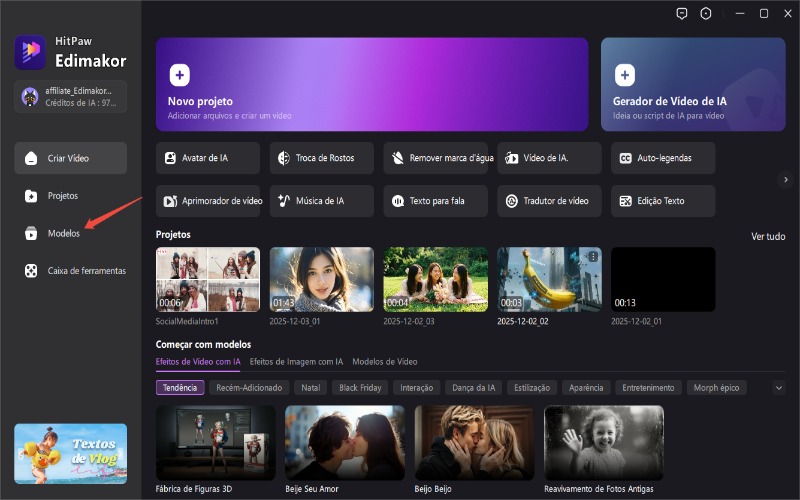The height and width of the screenshot is (500, 800).
Task: Select the Natal filter chip
Action: click(x=311, y=388)
